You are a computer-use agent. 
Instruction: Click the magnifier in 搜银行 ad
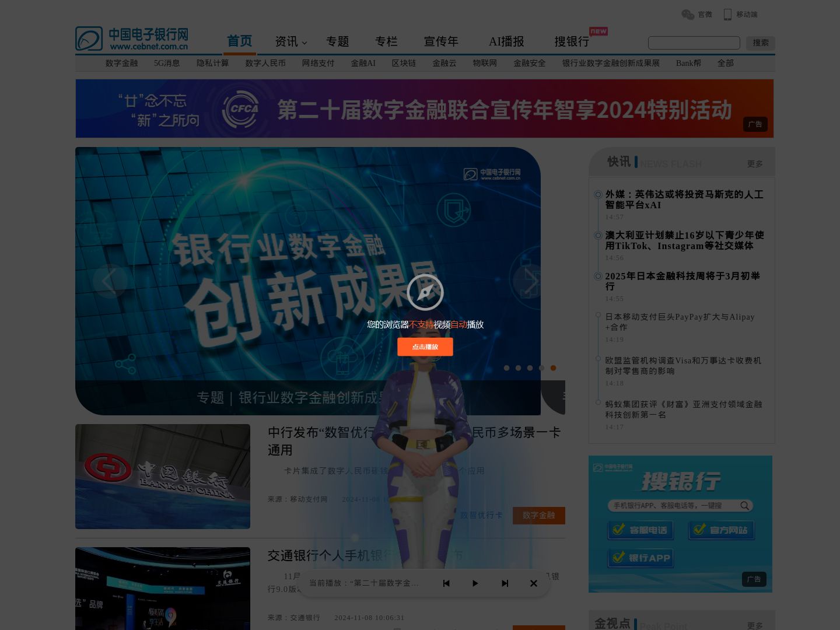744,506
